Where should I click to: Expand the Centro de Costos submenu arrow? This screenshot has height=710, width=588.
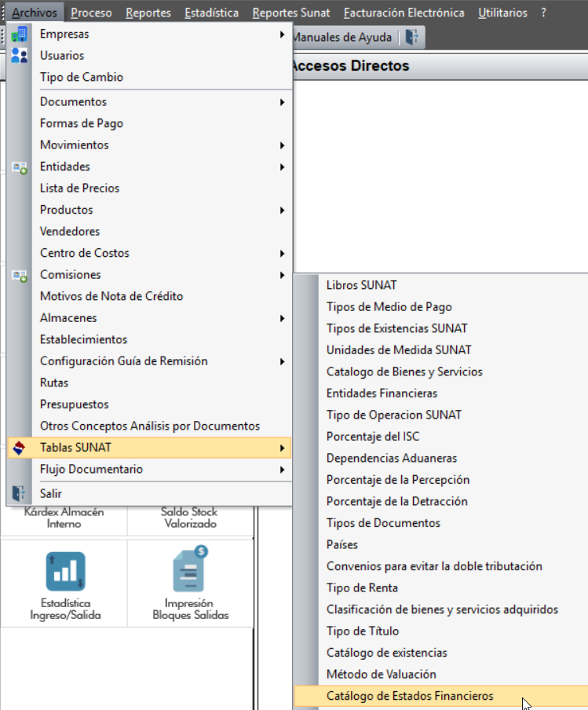[x=282, y=254]
